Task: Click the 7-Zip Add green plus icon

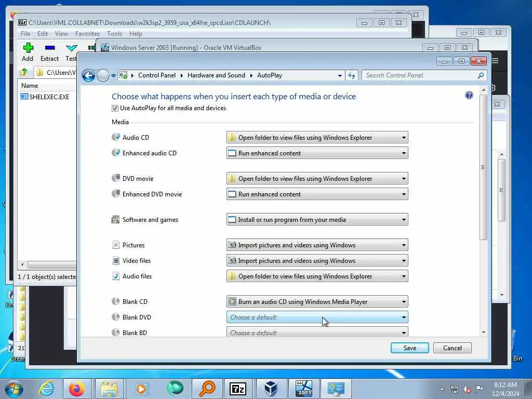Action: (x=28, y=48)
